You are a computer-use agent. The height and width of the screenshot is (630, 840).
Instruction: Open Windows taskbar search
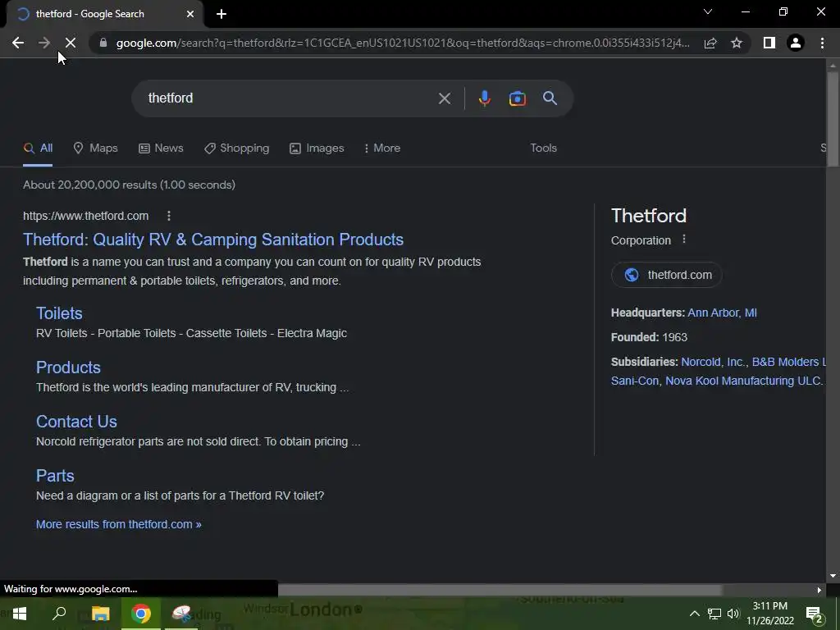click(x=59, y=614)
